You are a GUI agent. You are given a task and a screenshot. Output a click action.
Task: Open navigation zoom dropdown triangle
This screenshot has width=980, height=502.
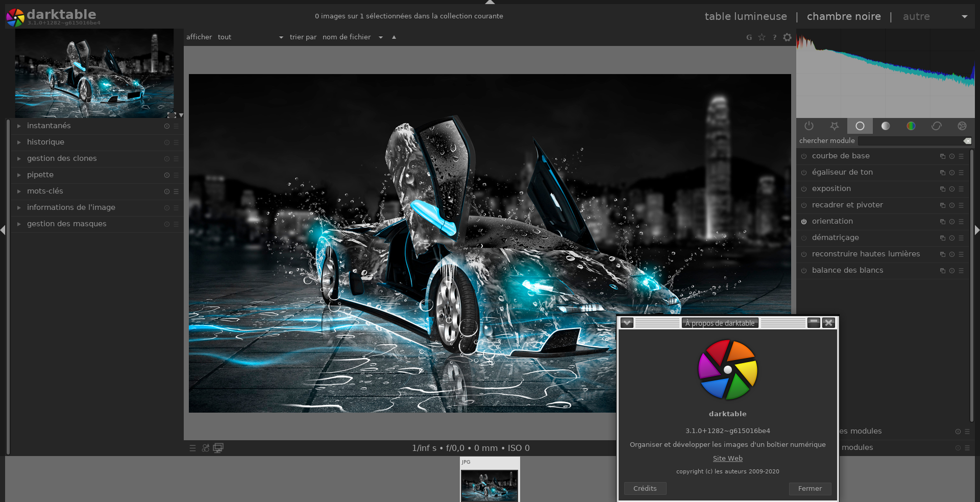(x=181, y=115)
